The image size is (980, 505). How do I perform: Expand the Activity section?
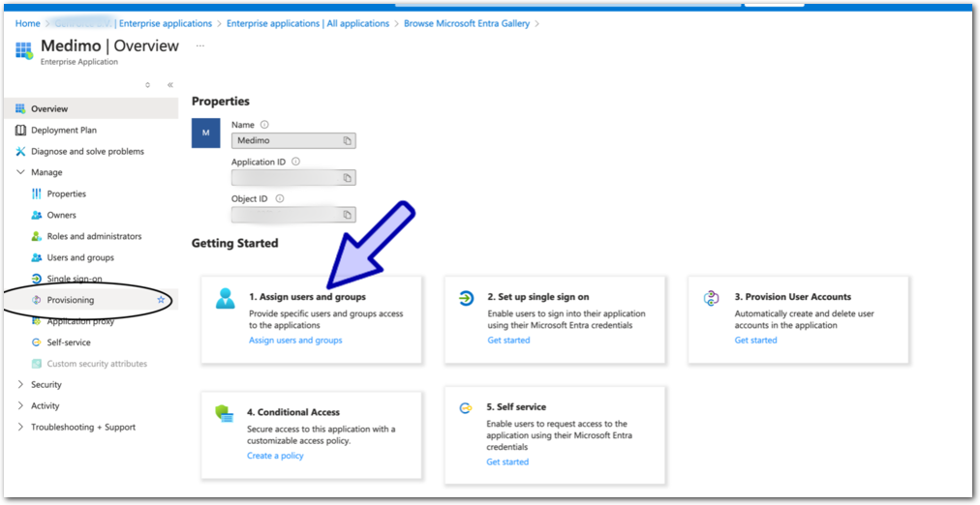click(21, 406)
